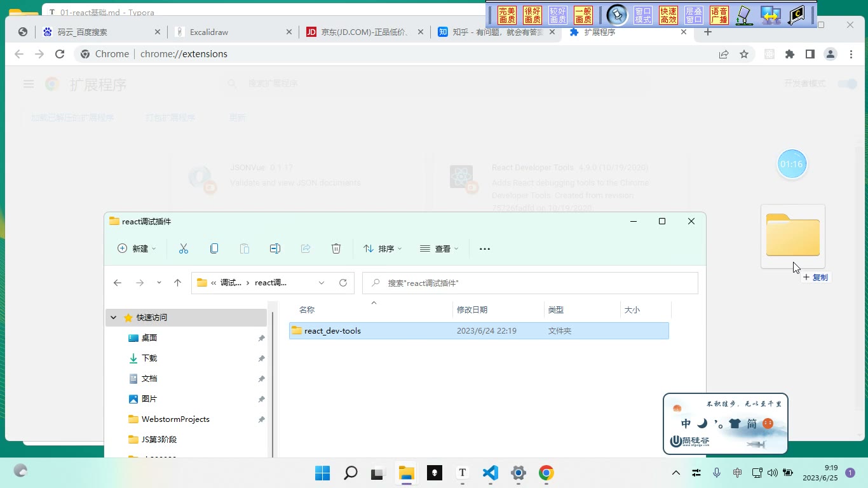
Task: Click the Delete trash icon in Explorer
Action: click(336, 248)
